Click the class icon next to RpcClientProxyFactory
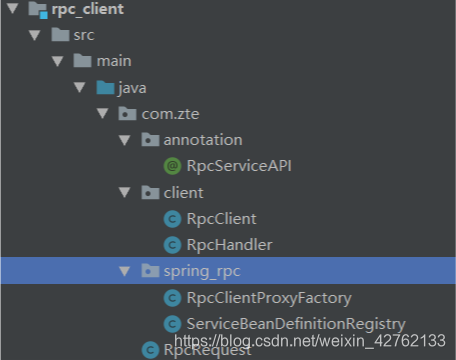The width and height of the screenshot is (456, 360). pyautogui.click(x=172, y=298)
